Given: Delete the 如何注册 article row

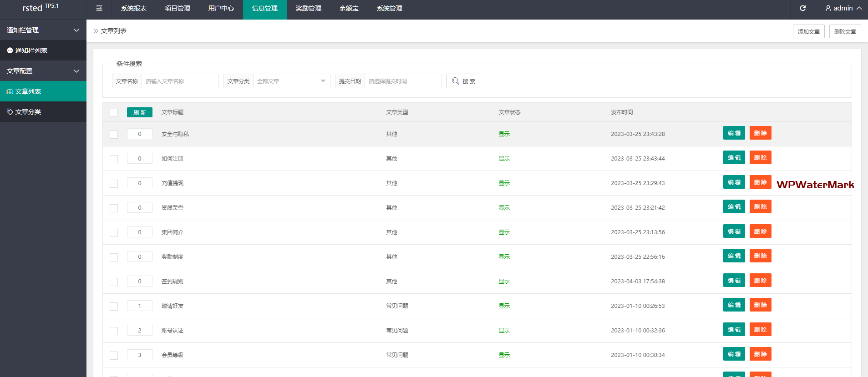Looking at the screenshot, I should (760, 158).
